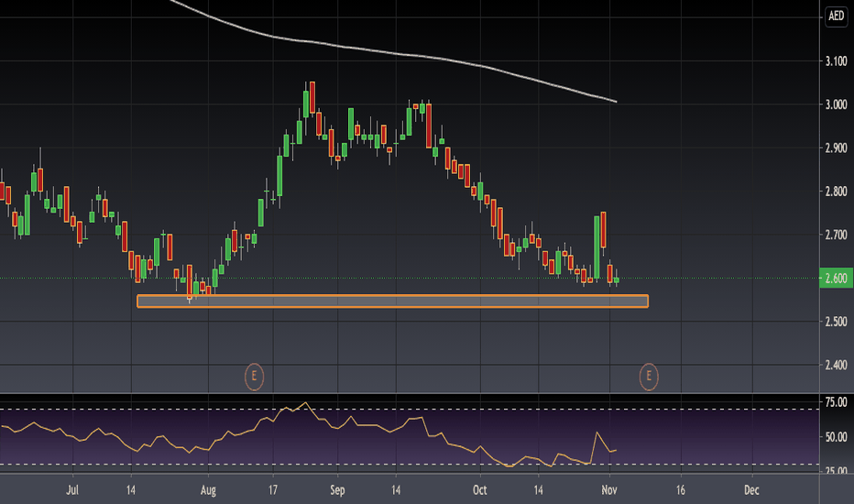Click the RSI 50.00 scale label
Image resolution: width=854 pixels, height=504 pixels.
[x=836, y=437]
